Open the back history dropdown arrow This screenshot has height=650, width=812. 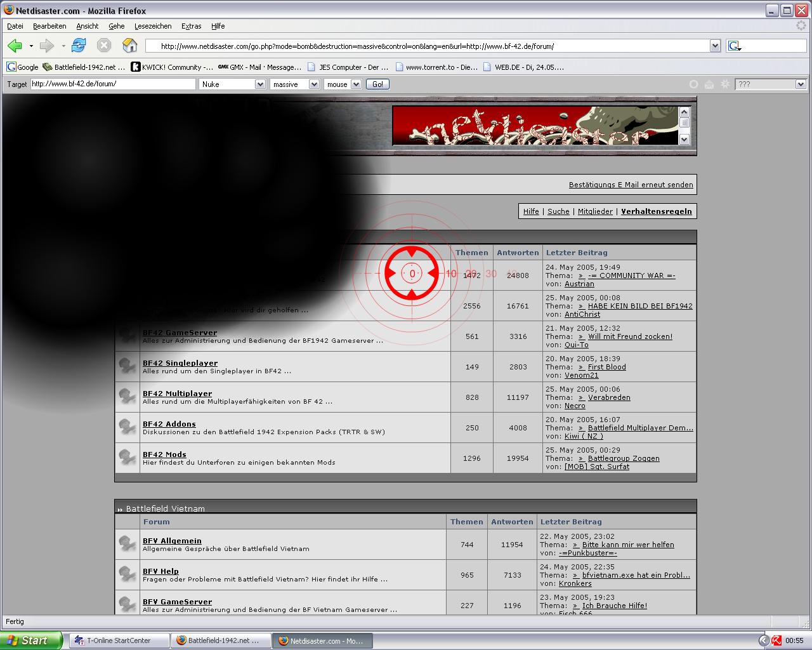31,46
